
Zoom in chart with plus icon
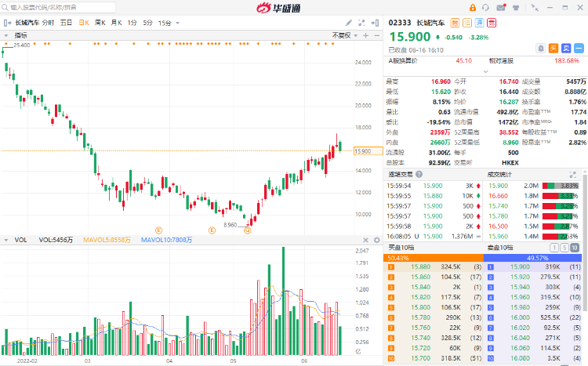click(x=366, y=35)
